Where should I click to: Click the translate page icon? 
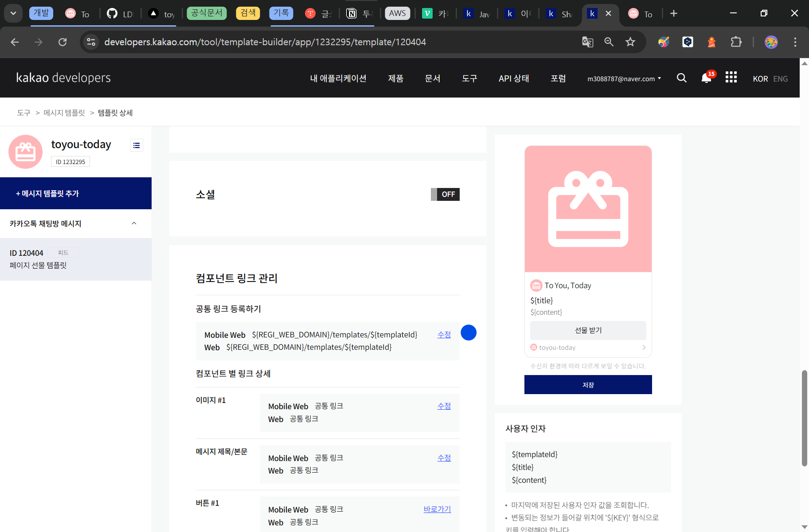tap(588, 42)
